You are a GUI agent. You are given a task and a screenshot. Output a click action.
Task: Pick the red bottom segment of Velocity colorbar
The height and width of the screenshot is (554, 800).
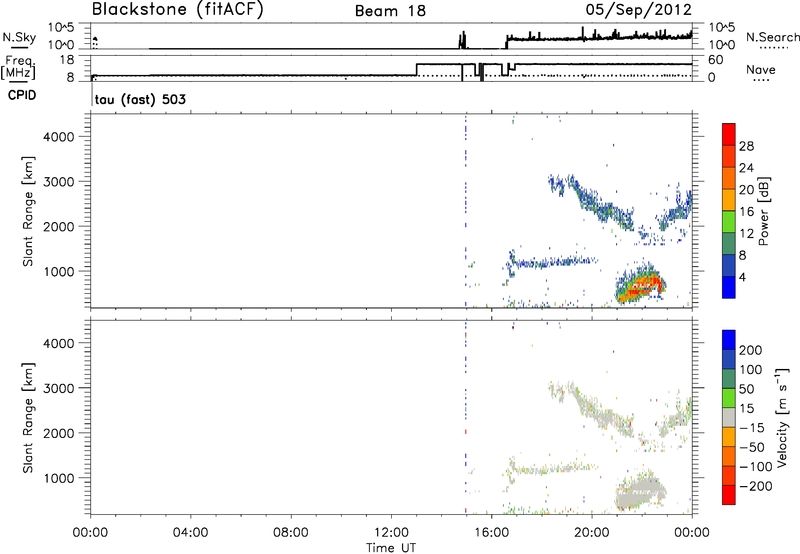click(x=729, y=495)
